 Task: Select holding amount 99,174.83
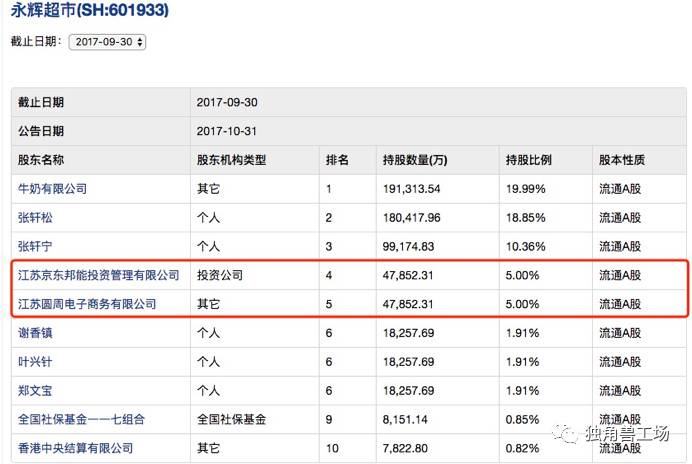[408, 246]
